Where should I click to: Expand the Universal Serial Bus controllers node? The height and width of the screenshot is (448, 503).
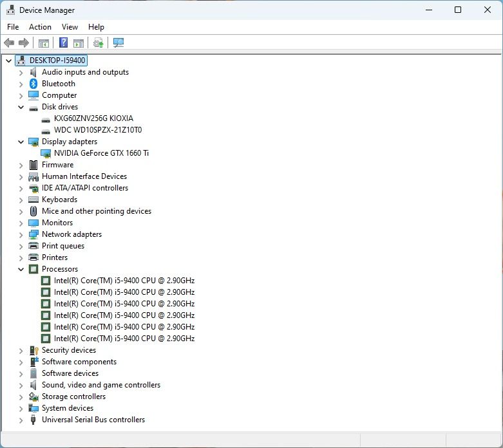click(x=21, y=420)
